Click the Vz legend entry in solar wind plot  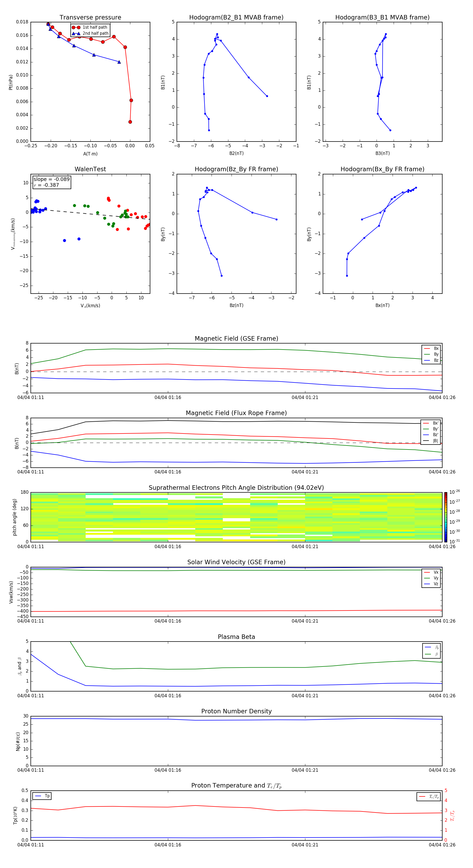coord(431,584)
